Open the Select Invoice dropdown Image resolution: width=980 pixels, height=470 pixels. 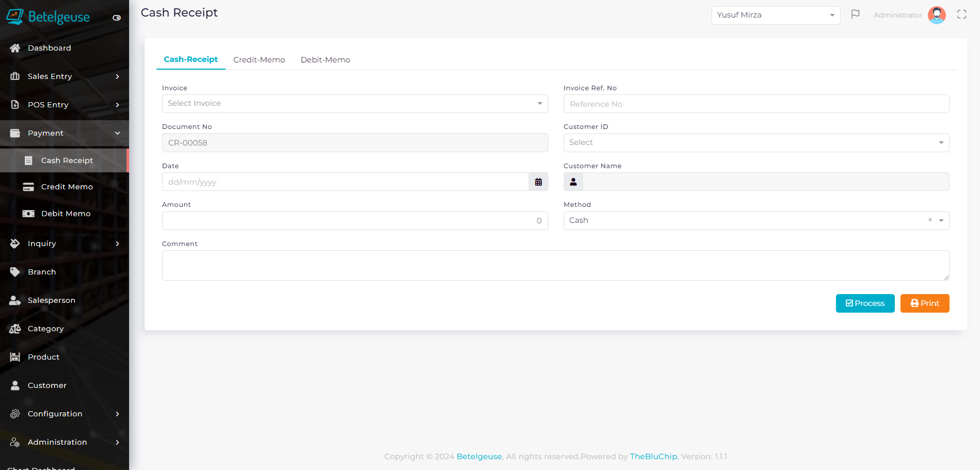tap(355, 104)
